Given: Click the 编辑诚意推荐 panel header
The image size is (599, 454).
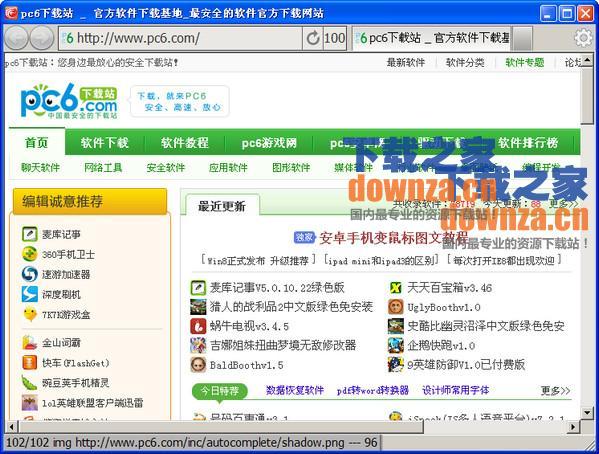Looking at the screenshot, I should click(x=90, y=201).
